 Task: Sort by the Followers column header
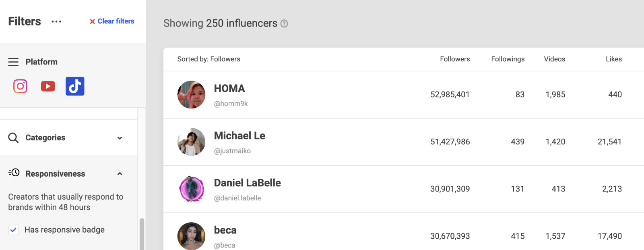(455, 59)
